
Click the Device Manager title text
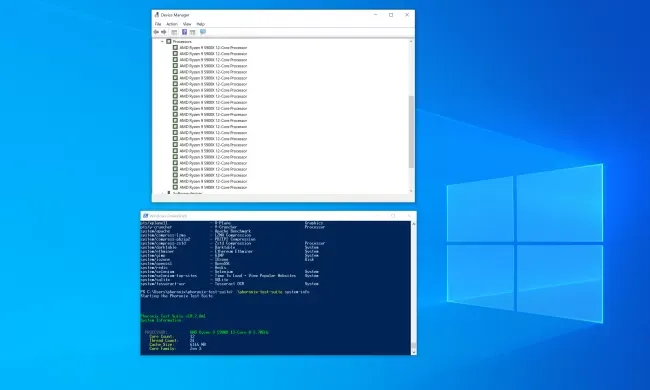pyautogui.click(x=175, y=15)
